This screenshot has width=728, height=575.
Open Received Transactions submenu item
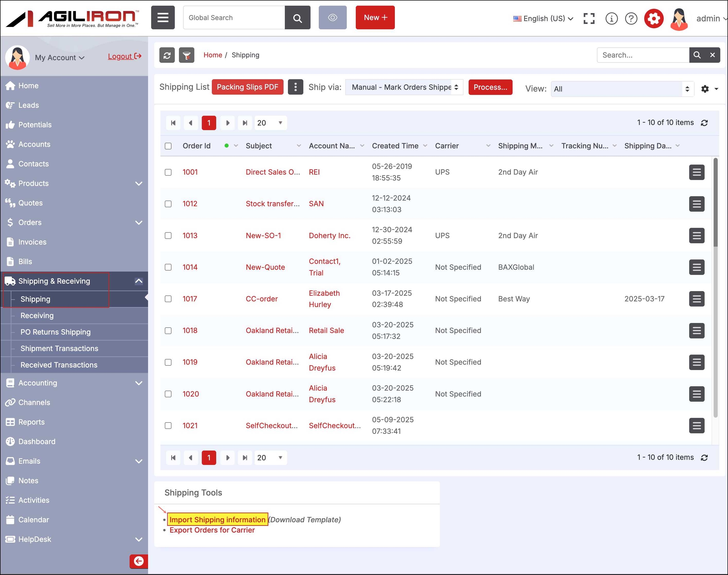(59, 365)
